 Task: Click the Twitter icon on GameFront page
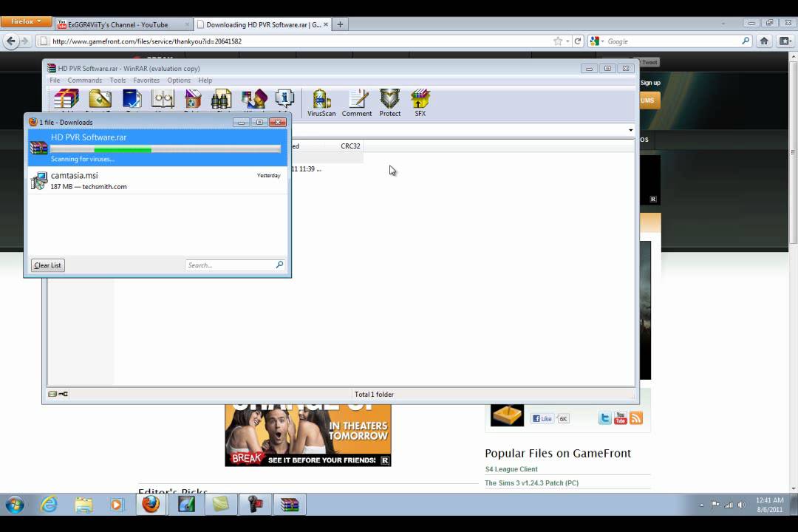coord(604,418)
